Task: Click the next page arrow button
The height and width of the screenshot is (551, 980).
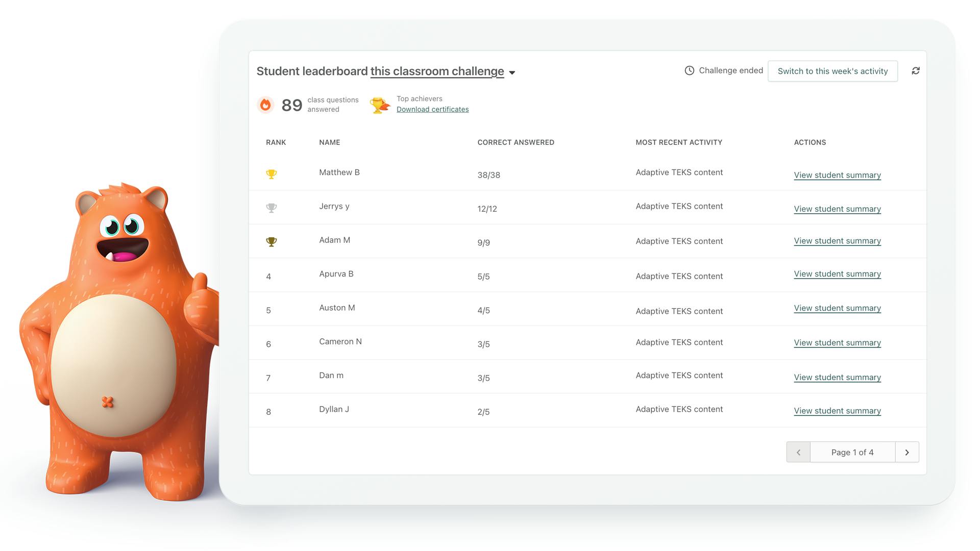Action: [908, 452]
